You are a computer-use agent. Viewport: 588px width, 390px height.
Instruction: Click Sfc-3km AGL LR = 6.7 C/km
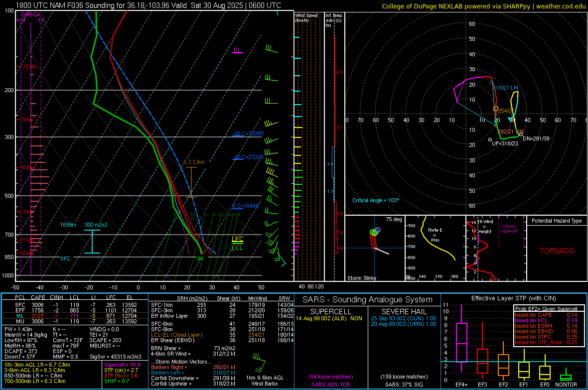click(x=37, y=365)
